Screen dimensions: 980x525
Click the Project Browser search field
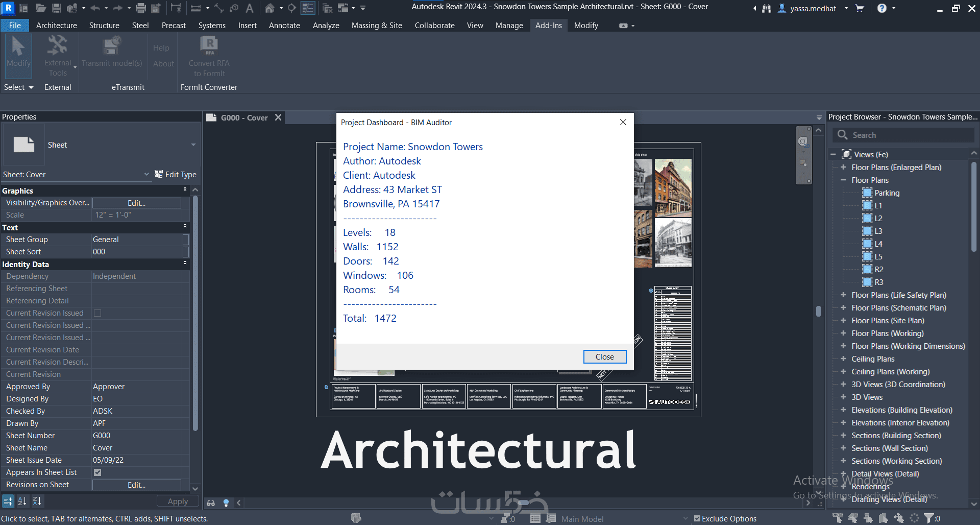pyautogui.click(x=903, y=135)
